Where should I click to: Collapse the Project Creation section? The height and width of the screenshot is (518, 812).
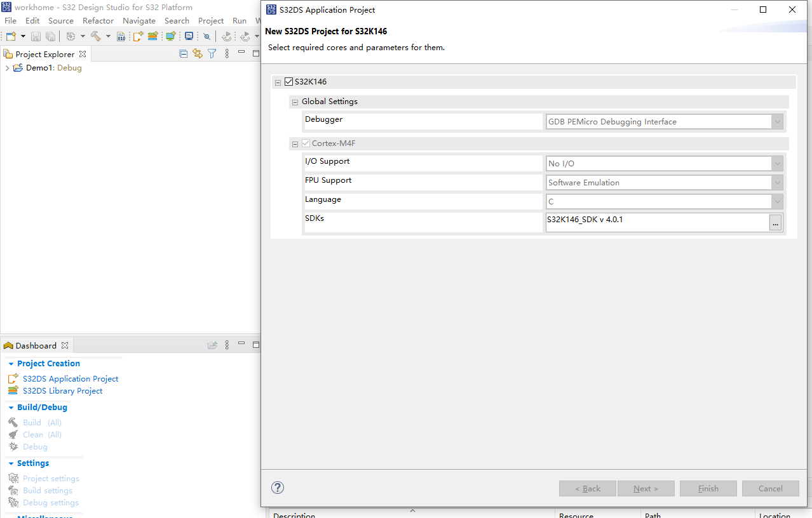pos(11,364)
